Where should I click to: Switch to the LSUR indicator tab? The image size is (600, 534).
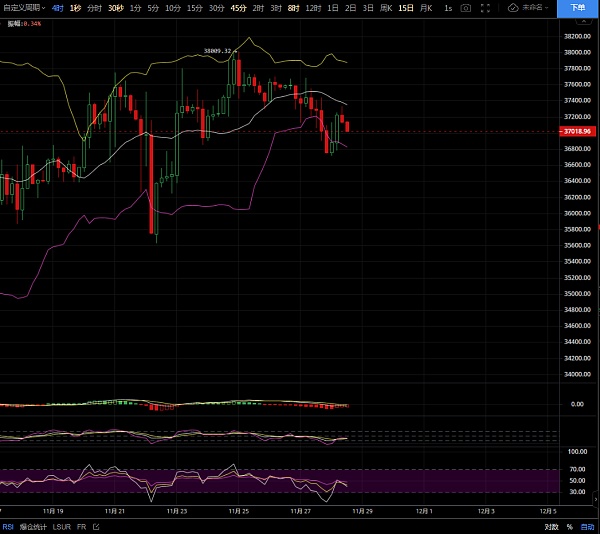coord(61,526)
